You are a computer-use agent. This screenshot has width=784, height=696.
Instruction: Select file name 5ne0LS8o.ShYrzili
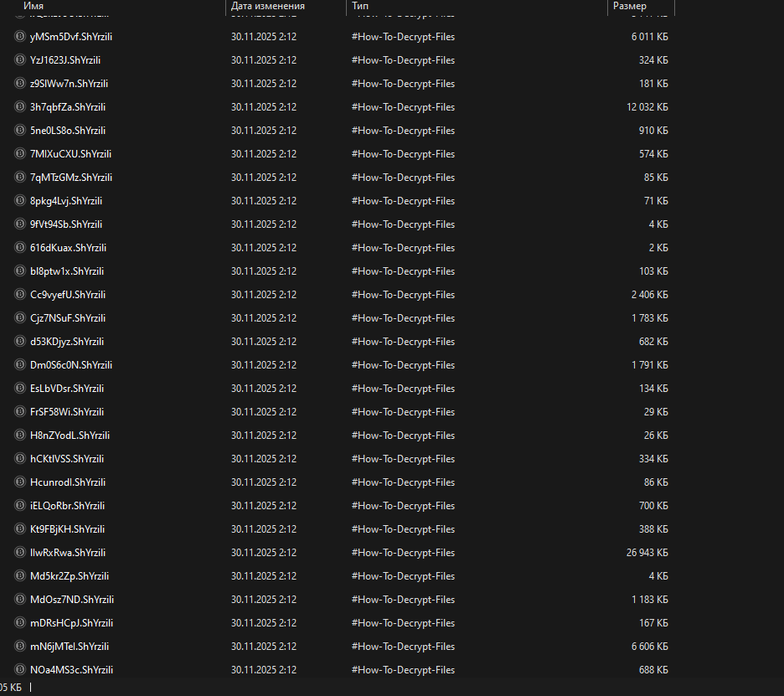coord(68,131)
